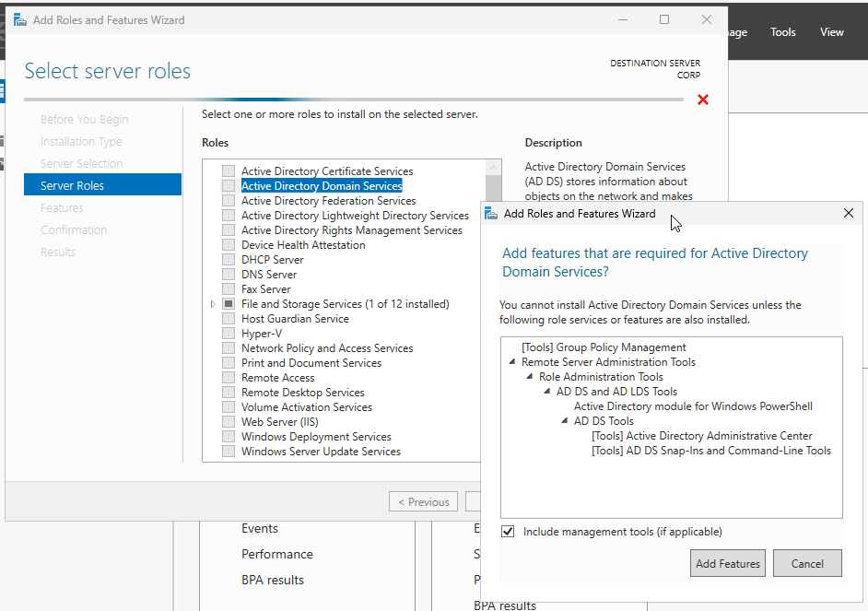Tick the DNS Server checkbox
Screen dimensions: 868x611
229,275
